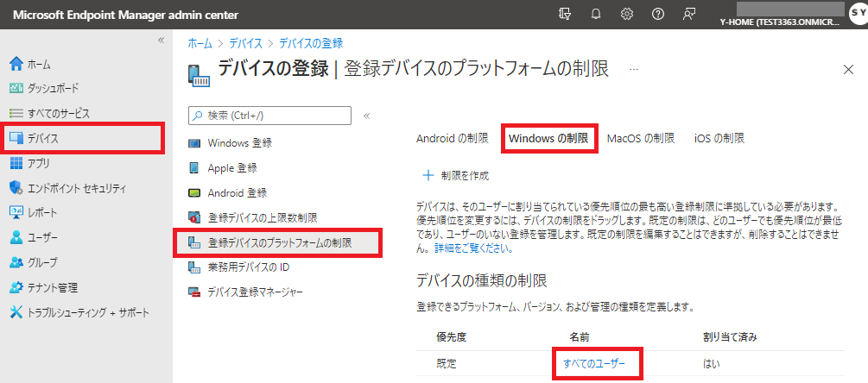Open the すべてのユーザー restriction
868x383 pixels.
point(594,364)
